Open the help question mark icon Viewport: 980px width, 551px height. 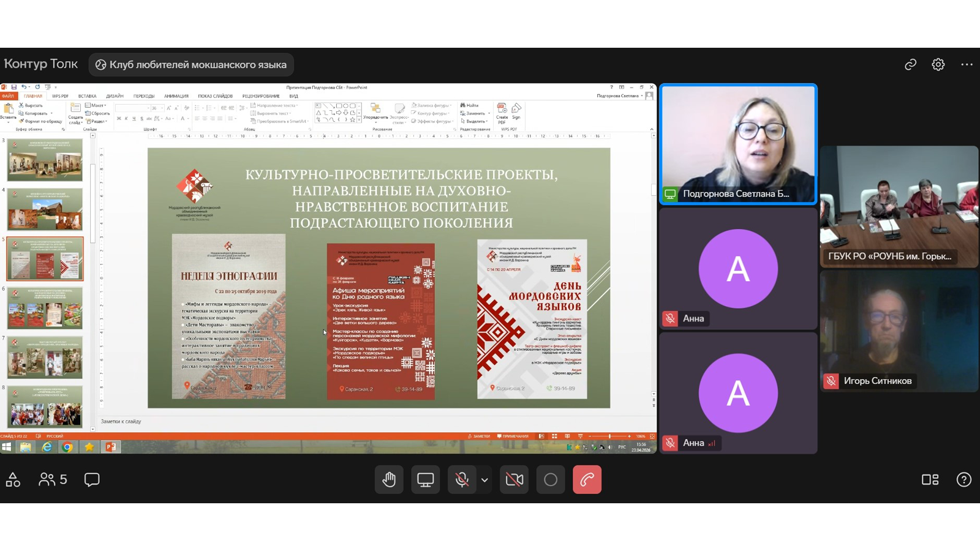coord(964,480)
